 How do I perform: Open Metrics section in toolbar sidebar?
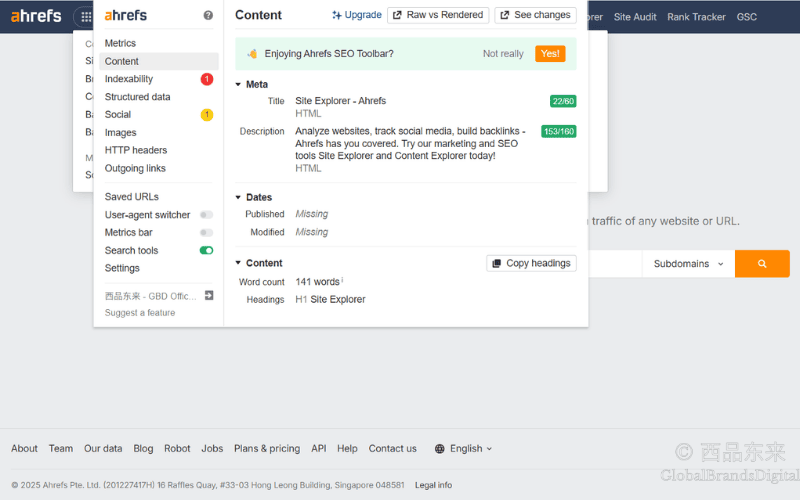(x=120, y=43)
